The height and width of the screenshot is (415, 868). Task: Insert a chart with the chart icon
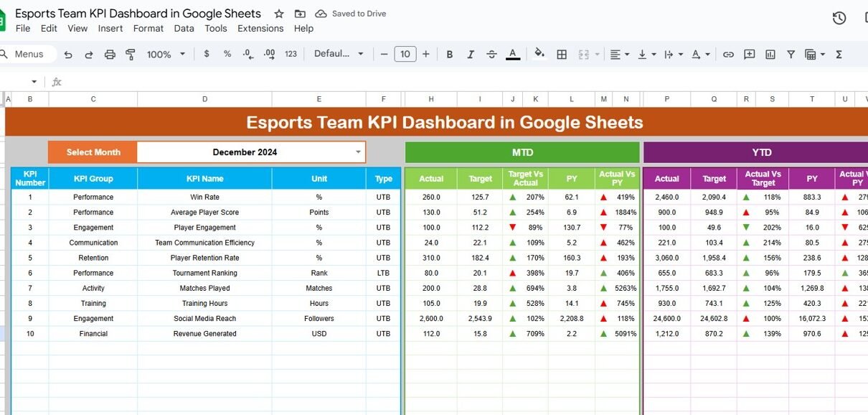(x=770, y=54)
